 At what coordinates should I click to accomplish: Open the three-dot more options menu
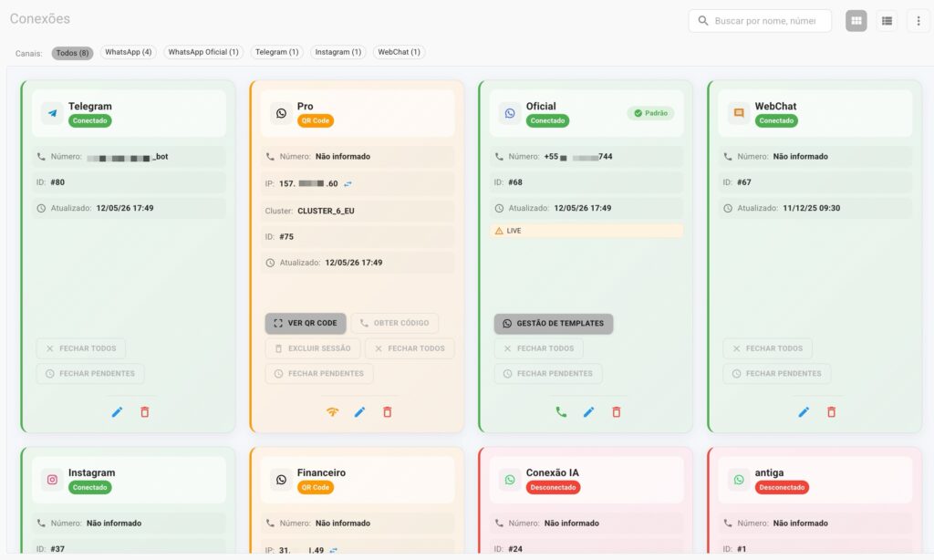(918, 21)
